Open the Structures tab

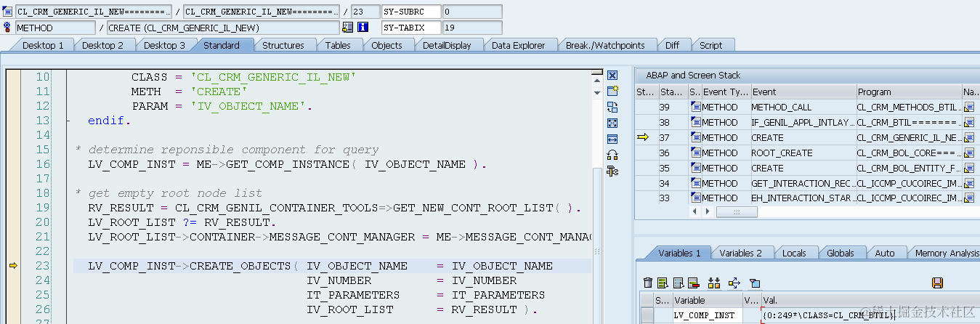(x=283, y=45)
